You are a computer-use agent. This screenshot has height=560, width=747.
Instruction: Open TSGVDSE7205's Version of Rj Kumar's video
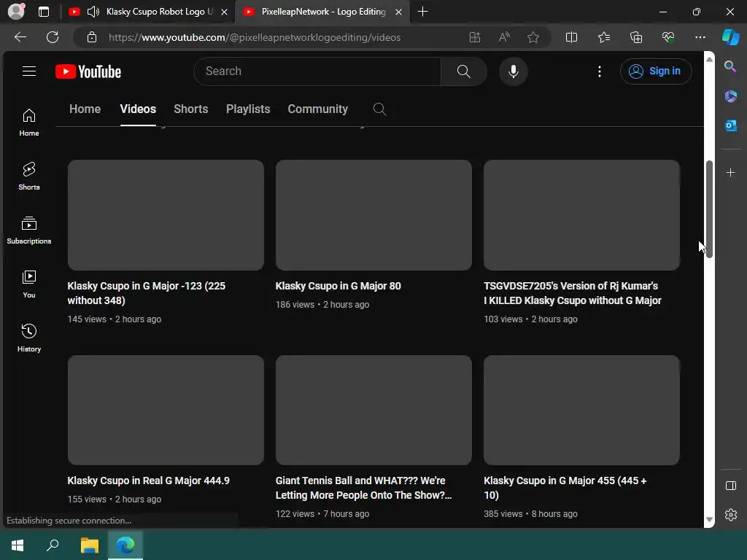(x=572, y=293)
